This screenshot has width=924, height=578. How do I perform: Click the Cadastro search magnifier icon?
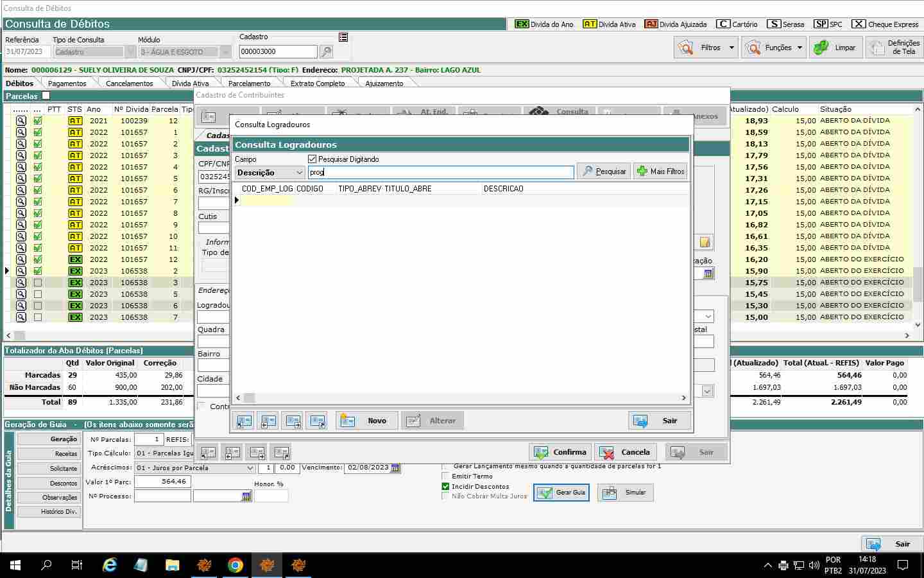[326, 52]
